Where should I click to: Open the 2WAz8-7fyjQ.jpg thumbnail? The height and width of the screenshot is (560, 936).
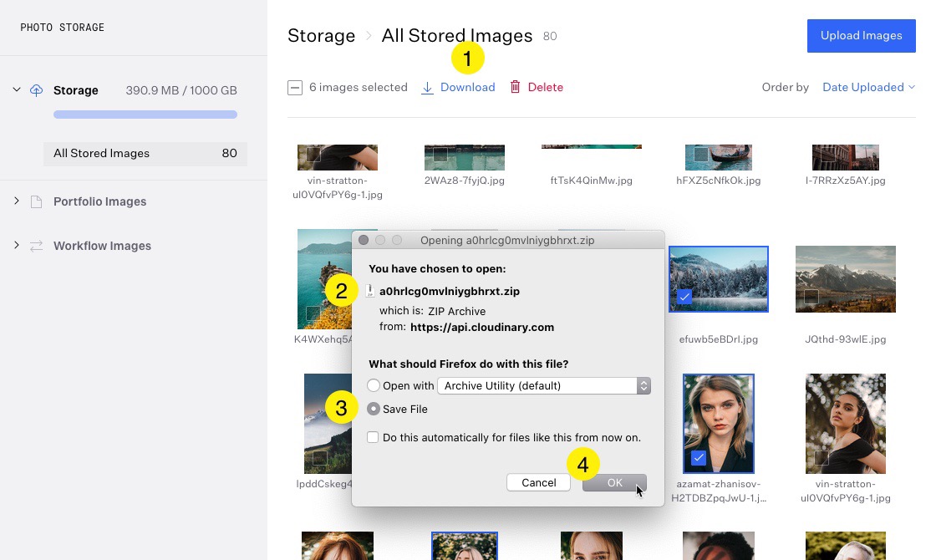click(465, 156)
